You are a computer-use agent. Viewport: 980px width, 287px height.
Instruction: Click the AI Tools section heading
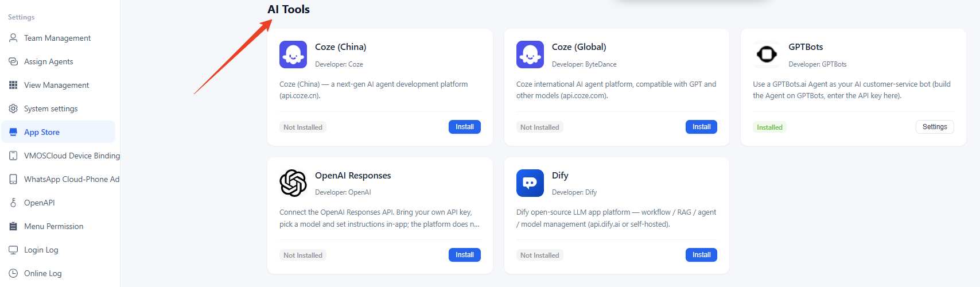click(289, 9)
